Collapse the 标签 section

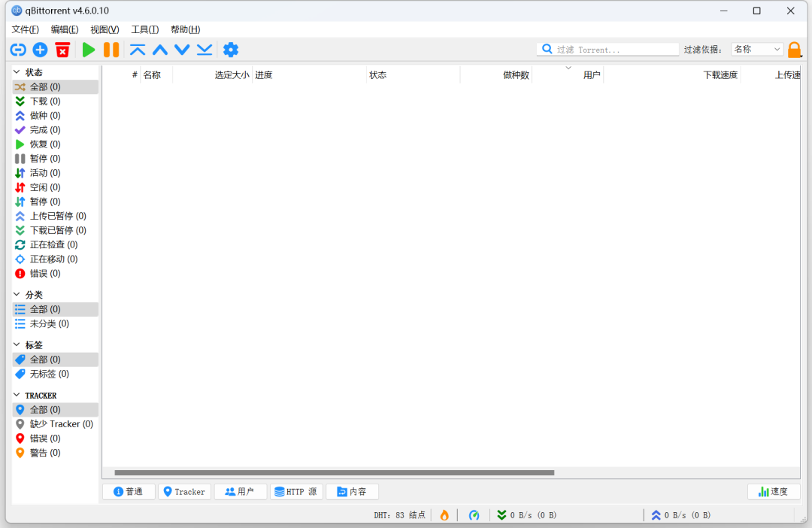(x=17, y=344)
